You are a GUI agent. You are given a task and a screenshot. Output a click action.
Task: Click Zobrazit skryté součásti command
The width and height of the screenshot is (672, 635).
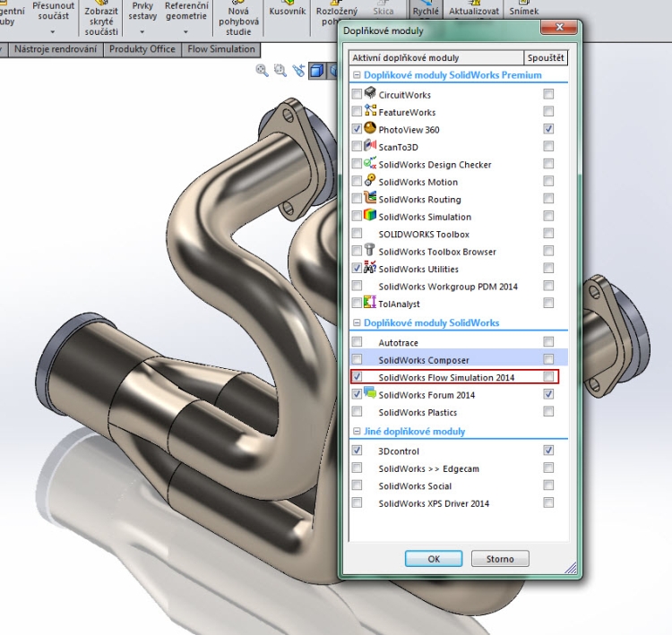click(101, 18)
